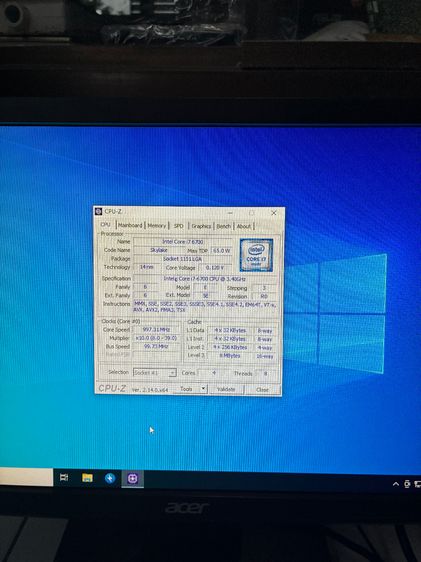Click the Ext. Family value field
Viewport: 421px width, 562px height.
pos(145,295)
